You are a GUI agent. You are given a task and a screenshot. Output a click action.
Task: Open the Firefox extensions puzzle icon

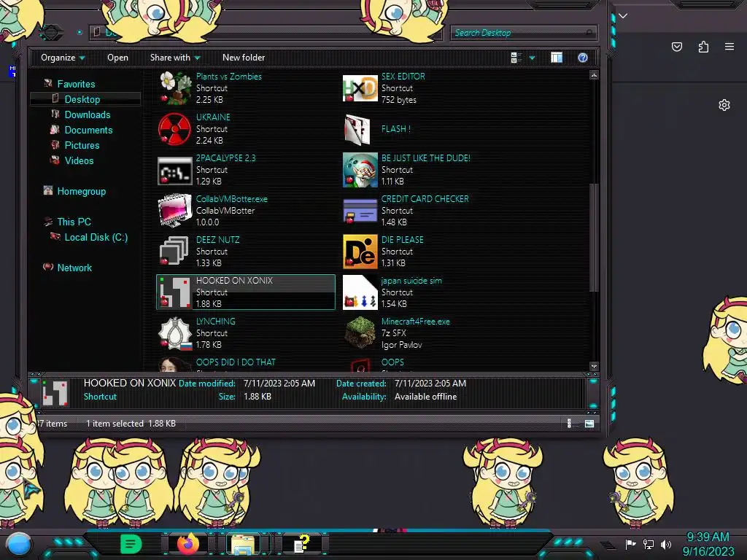(703, 47)
